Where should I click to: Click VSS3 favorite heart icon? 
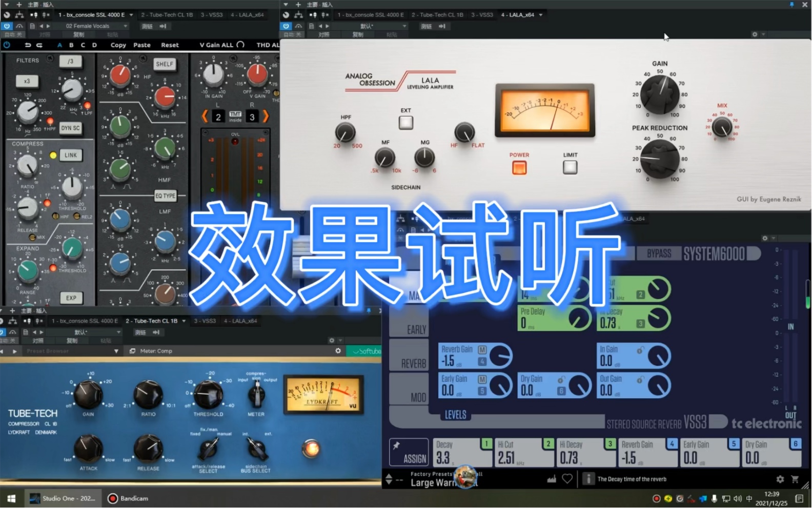pos(567,479)
